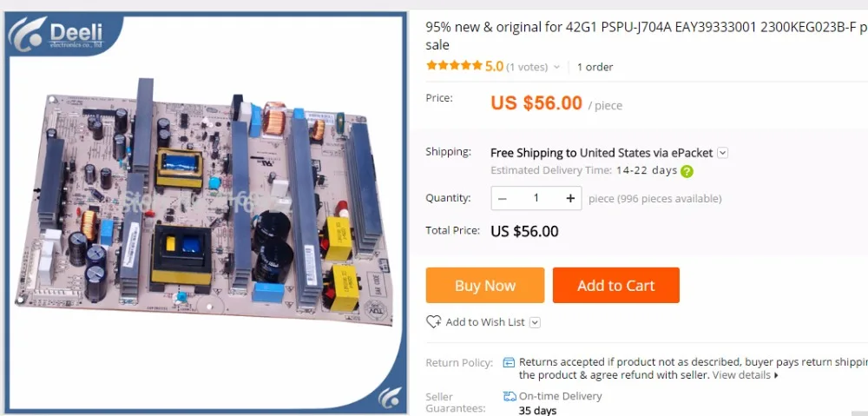Expand the votes rating dropdown arrow
This screenshot has height=416, width=868.
pyautogui.click(x=556, y=67)
